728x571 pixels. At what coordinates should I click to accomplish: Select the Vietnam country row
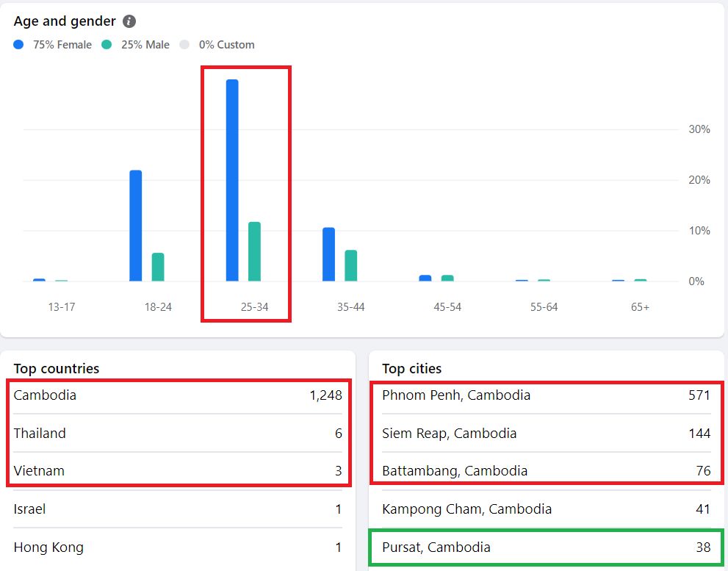click(x=178, y=470)
